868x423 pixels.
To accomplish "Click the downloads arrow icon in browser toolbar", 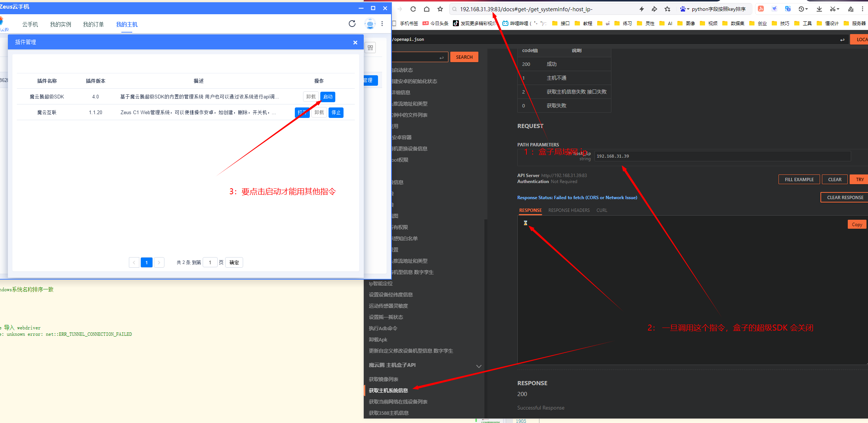I will pyautogui.click(x=819, y=9).
